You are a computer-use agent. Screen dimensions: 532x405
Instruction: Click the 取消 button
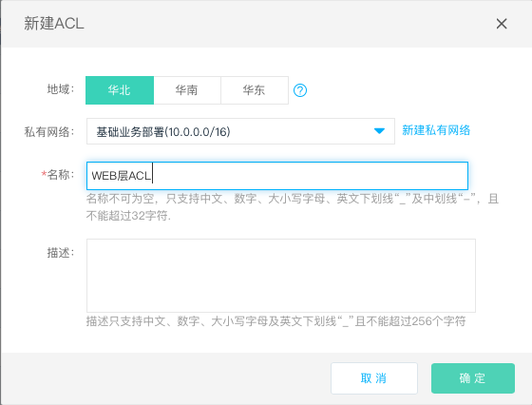tap(374, 378)
